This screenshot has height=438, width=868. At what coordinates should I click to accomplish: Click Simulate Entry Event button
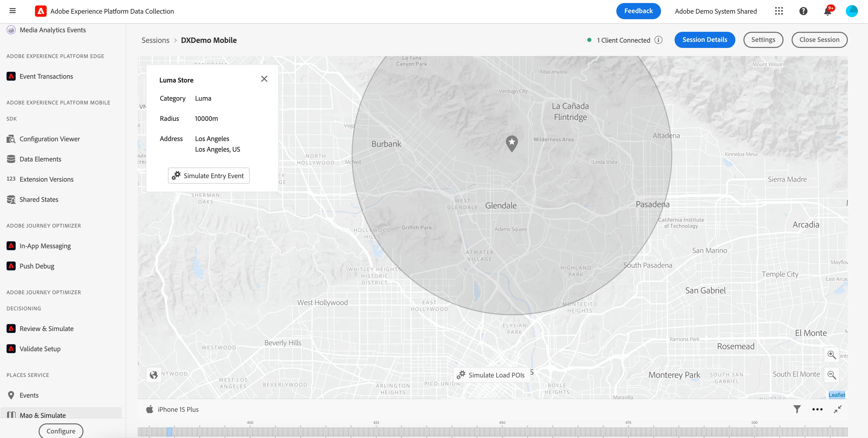[x=209, y=176]
